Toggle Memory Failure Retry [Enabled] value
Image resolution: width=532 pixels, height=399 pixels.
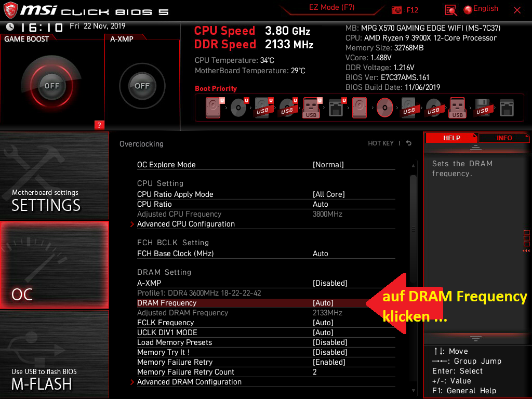coord(329,362)
